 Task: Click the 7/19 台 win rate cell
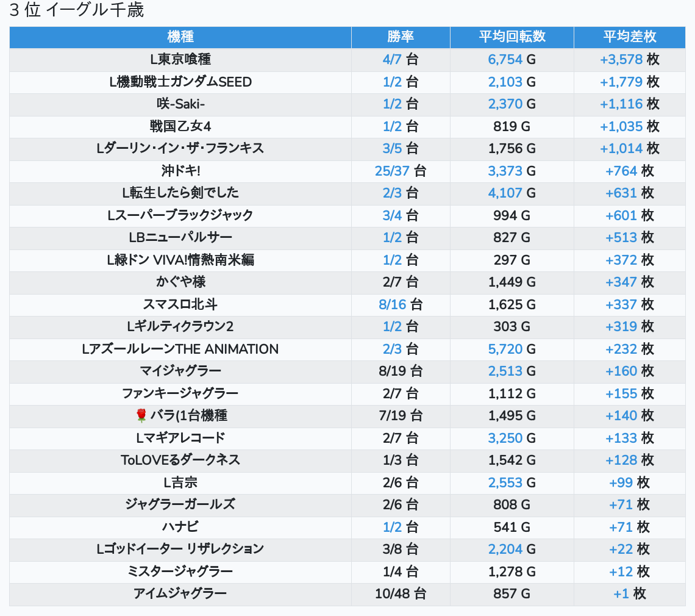401,415
